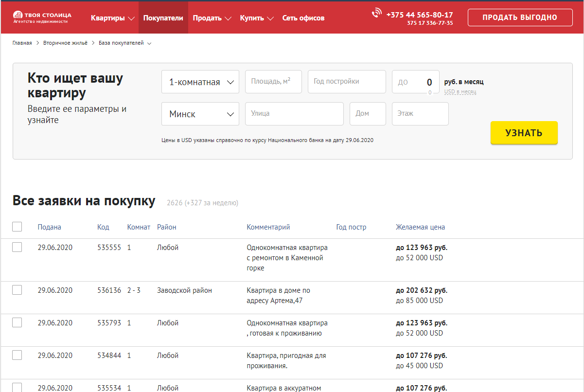Viewport: 584px width, 392px height.
Task: Sort table by Желаемая цена column
Action: click(x=420, y=227)
